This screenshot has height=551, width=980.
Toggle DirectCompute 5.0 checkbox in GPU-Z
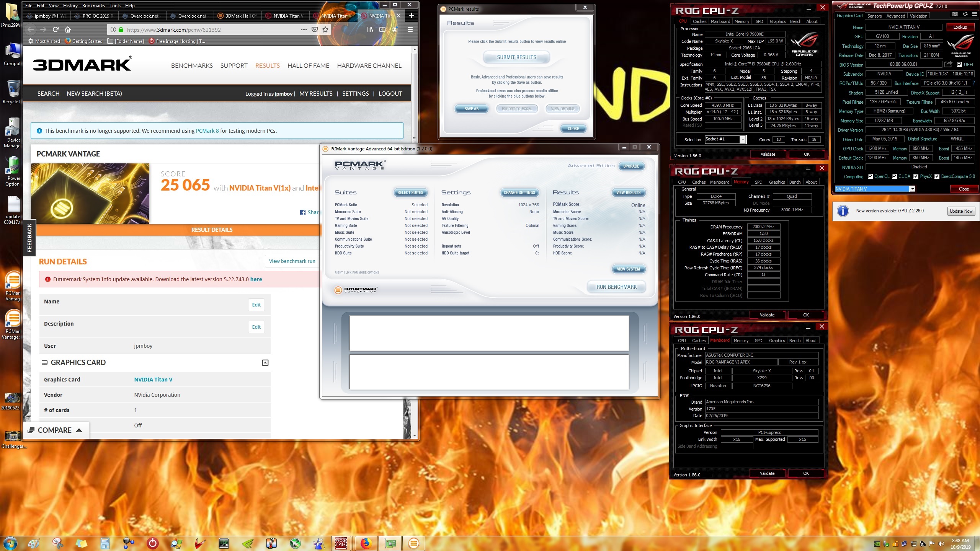[x=937, y=176]
